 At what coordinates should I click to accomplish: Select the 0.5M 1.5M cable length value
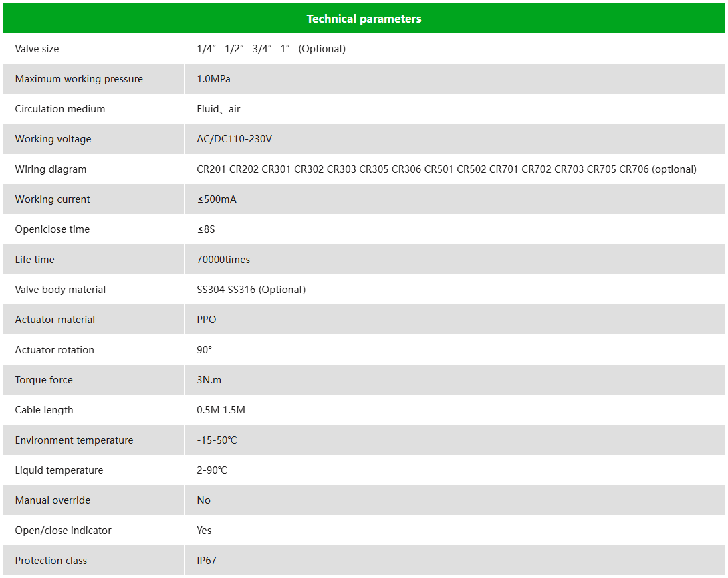pos(221,410)
